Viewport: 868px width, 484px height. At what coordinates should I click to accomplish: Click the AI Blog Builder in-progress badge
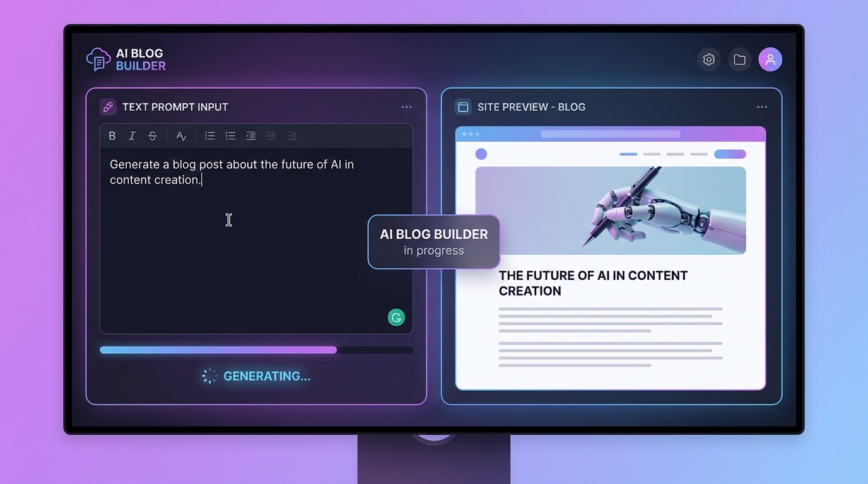433,241
